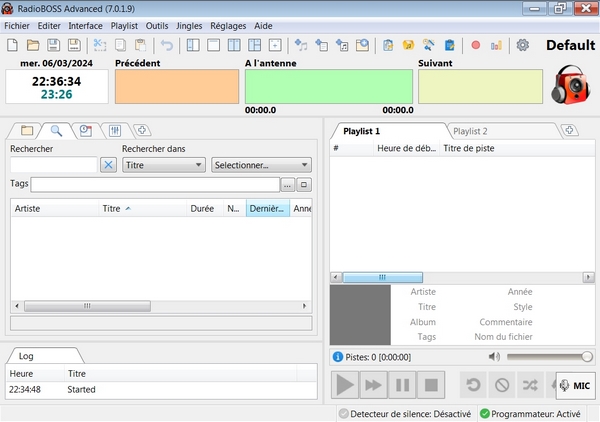Viewport: 600px width, 422px height.
Task: Select the split-panel layout icon in toolbar
Action: (254, 45)
